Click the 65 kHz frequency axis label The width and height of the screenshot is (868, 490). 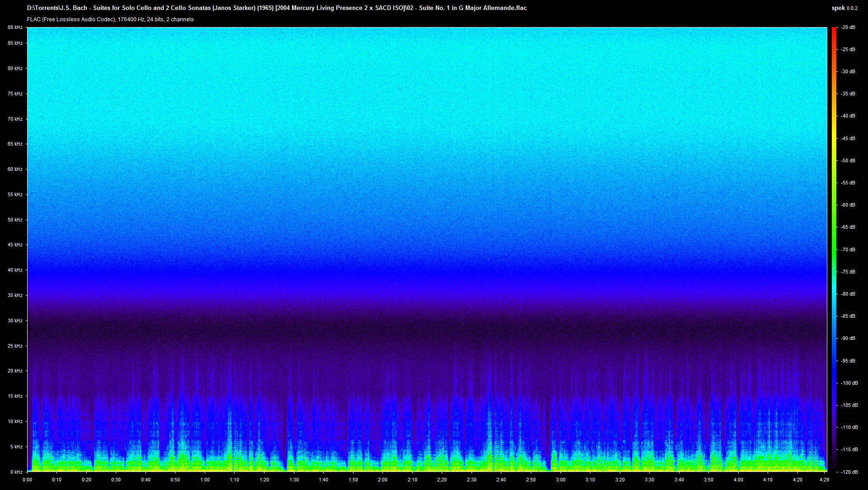(15, 144)
